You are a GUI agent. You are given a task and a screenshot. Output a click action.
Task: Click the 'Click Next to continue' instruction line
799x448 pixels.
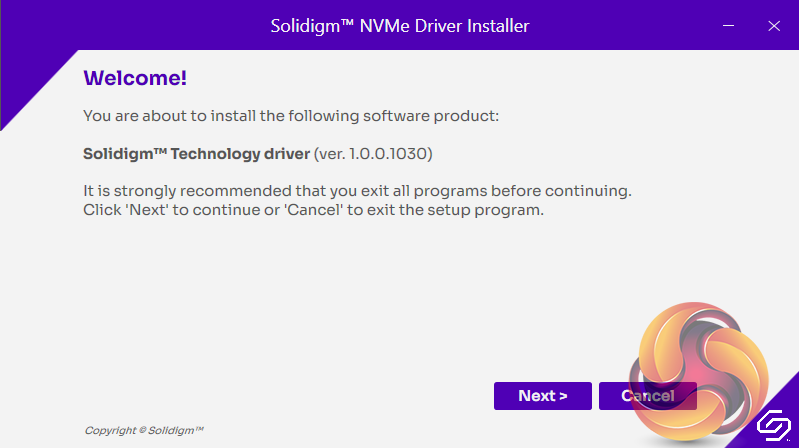pyautogui.click(x=313, y=210)
